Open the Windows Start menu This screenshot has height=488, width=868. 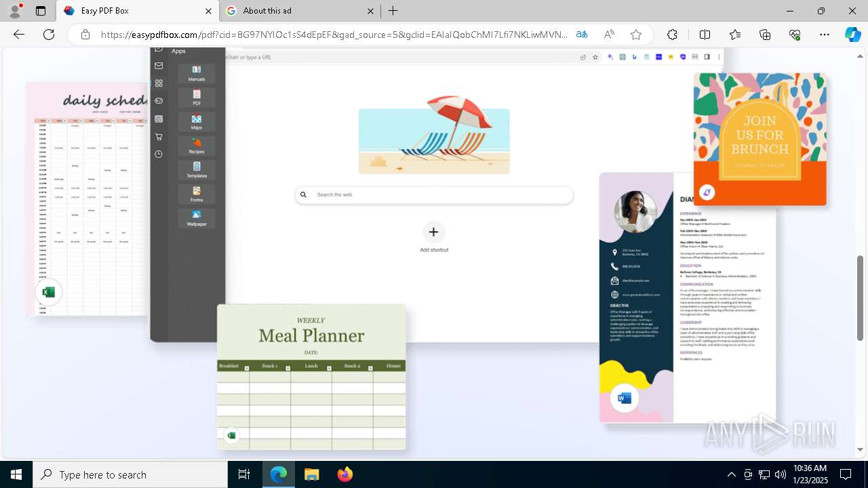pyautogui.click(x=16, y=474)
